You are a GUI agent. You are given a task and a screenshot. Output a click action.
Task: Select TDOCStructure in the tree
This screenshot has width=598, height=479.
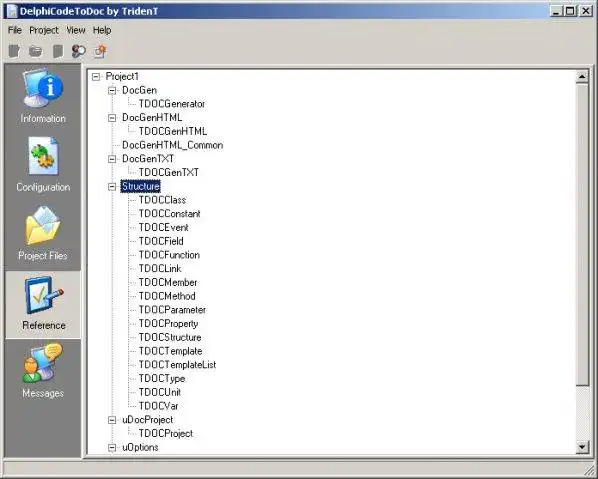(170, 338)
